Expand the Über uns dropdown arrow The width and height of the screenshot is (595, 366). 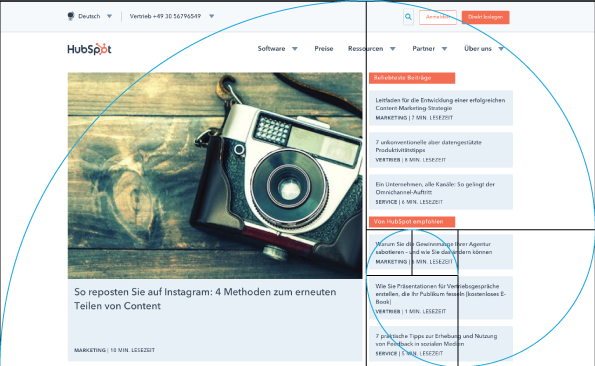(x=501, y=49)
